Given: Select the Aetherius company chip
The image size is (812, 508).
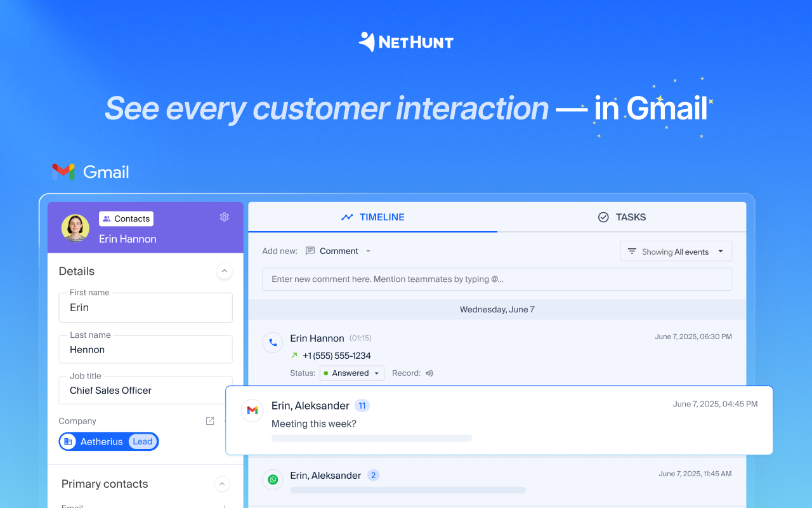Looking at the screenshot, I should 108,441.
